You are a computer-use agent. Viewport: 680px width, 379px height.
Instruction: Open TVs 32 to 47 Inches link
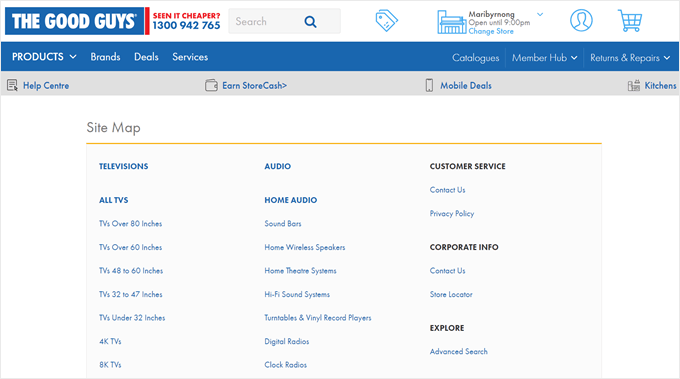[x=131, y=294]
